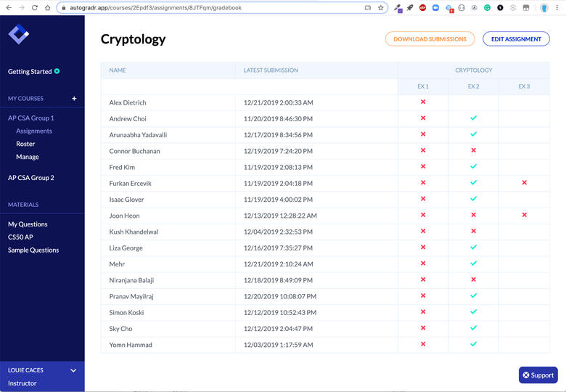Click Joon Heon's EX 3 red cross
Viewport: 566px width, 392px height.
tap(524, 215)
